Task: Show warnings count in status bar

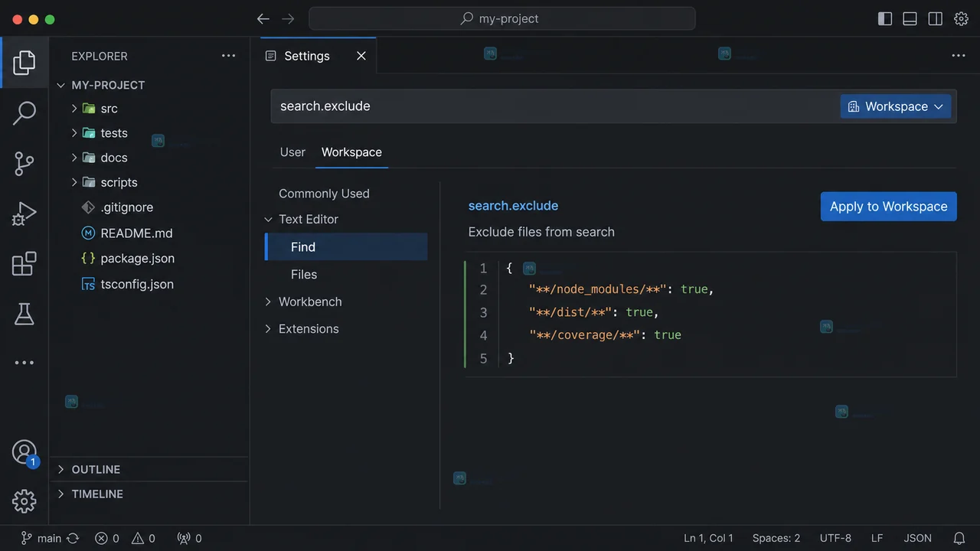Action: [143, 538]
